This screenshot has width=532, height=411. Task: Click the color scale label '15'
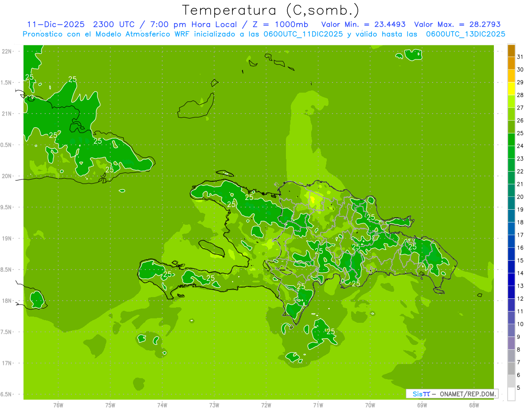[520, 261]
